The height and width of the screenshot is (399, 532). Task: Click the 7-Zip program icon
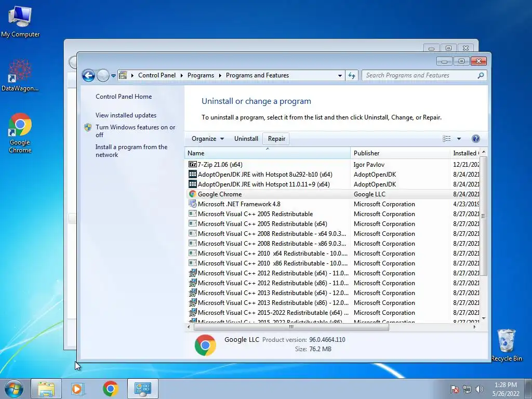(x=192, y=165)
